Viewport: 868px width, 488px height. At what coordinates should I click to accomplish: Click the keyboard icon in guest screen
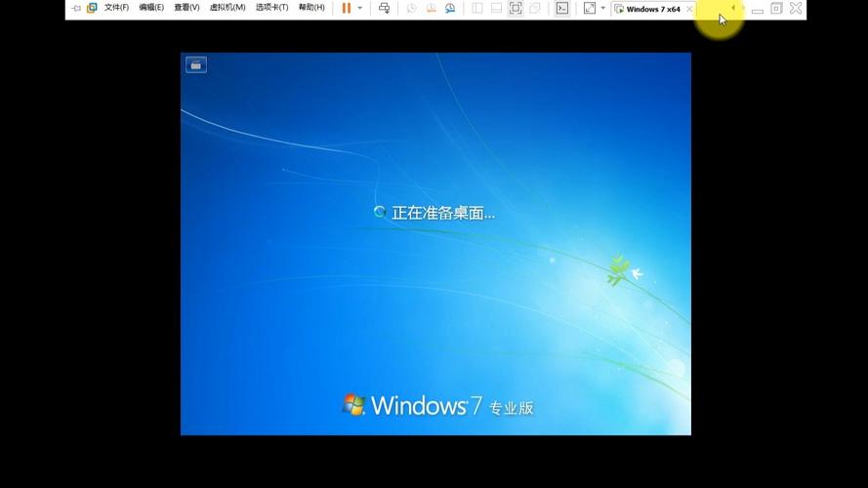coord(196,64)
